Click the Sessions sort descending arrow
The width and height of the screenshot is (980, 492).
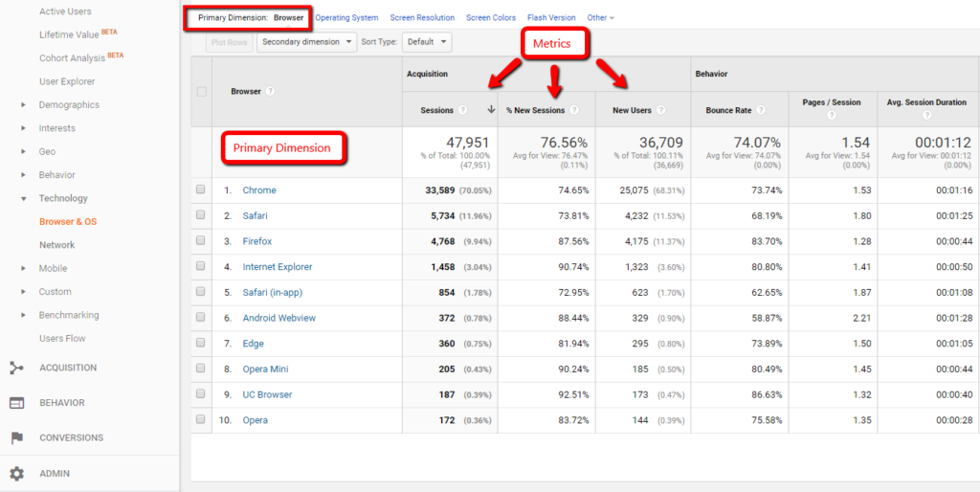click(491, 110)
